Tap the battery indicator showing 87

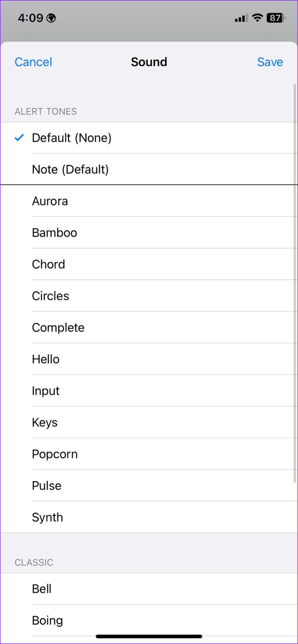pos(275,18)
